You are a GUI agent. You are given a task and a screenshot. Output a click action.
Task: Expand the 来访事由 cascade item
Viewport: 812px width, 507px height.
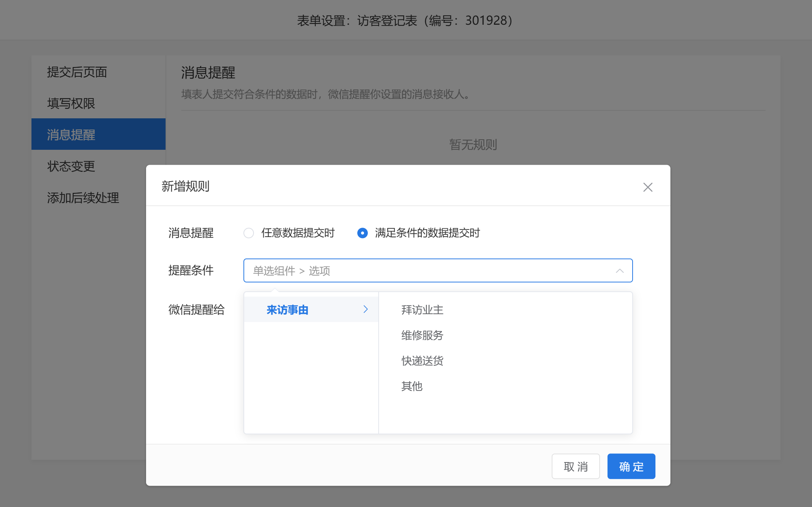coord(288,310)
